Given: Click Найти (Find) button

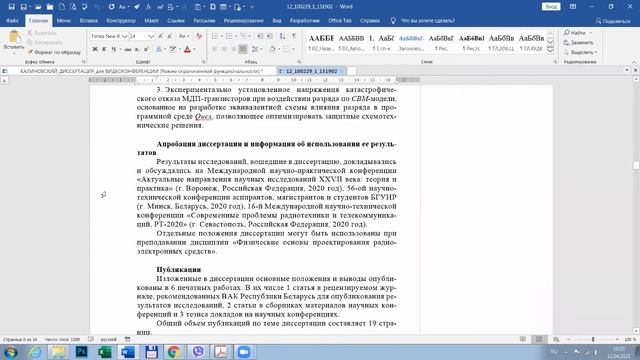Looking at the screenshot, I should [578, 33].
